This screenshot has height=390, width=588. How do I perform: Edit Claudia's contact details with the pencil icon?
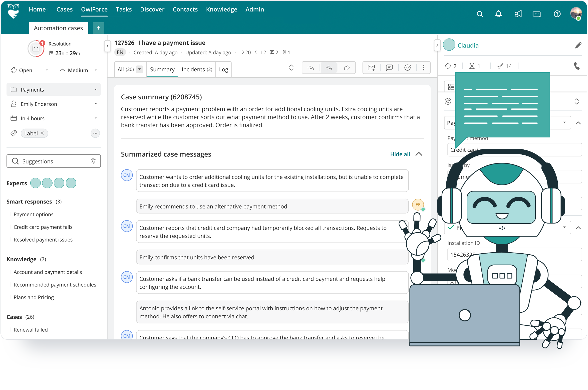(x=579, y=45)
